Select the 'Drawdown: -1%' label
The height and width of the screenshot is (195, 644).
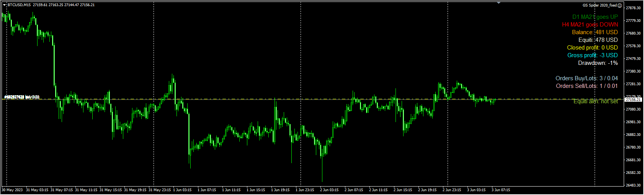598,63
